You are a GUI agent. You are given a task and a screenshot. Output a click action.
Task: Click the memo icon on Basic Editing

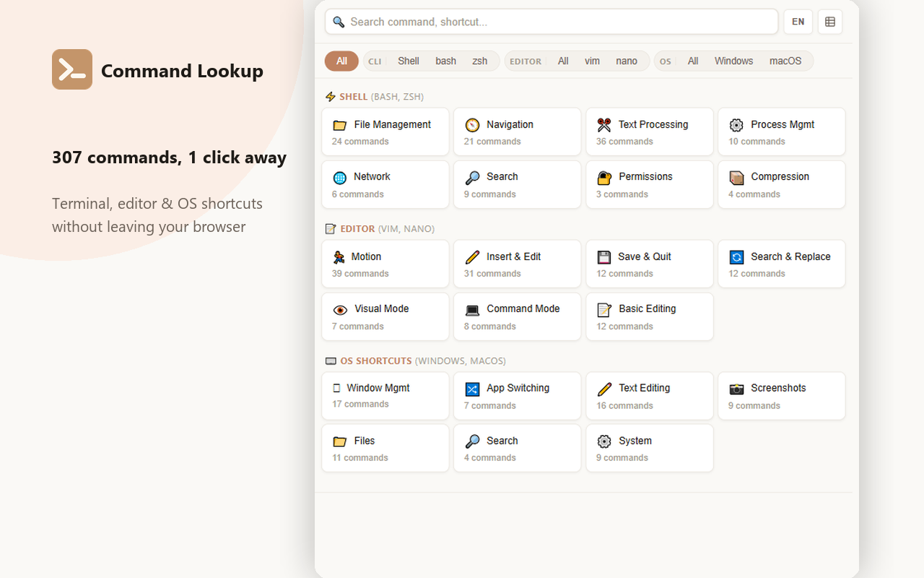[604, 310]
